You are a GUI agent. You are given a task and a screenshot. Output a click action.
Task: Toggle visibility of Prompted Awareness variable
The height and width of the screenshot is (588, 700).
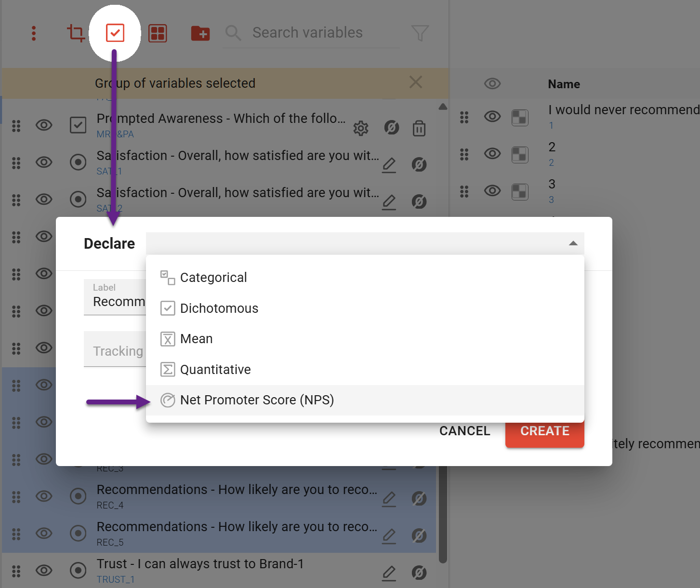44,125
